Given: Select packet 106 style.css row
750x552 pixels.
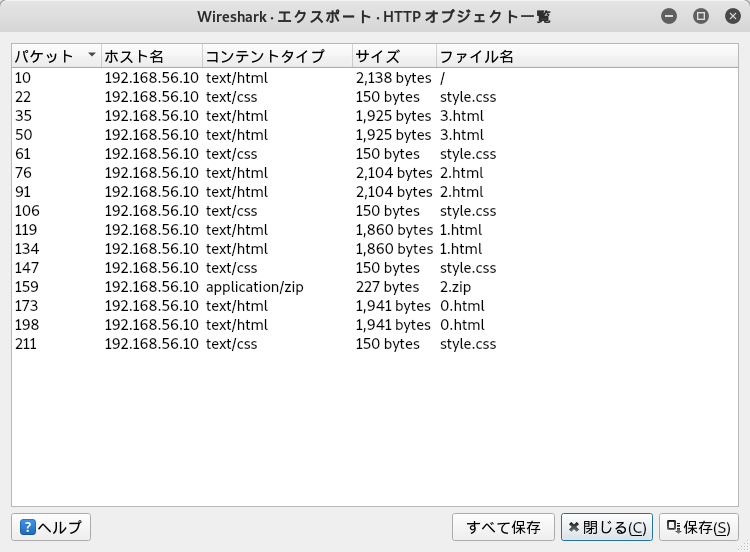Looking at the screenshot, I should pyautogui.click(x=375, y=210).
